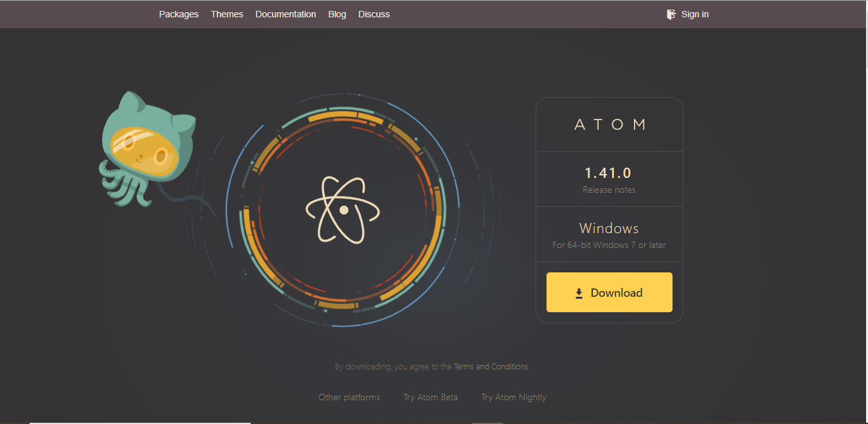Open the Blog link
Viewport: 868px width, 424px height.
(337, 14)
